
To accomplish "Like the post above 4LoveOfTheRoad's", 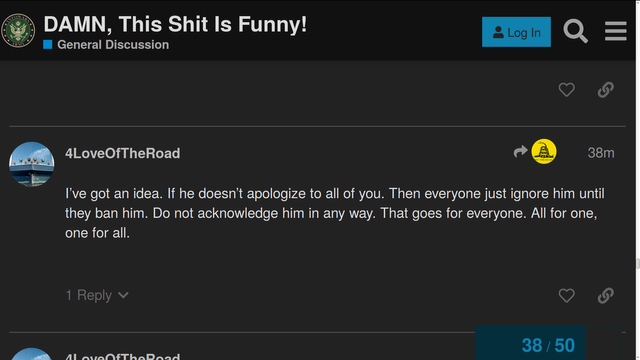I will point(567,90).
